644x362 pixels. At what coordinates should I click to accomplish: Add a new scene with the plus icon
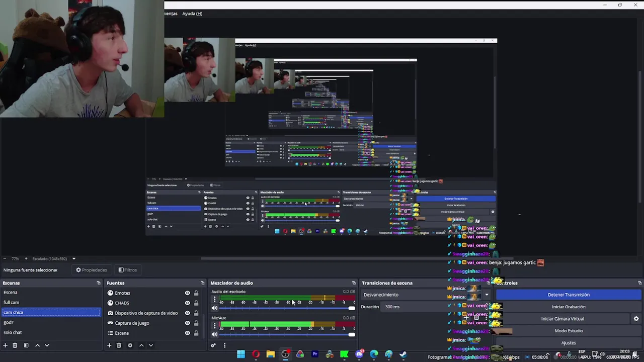[6, 345]
